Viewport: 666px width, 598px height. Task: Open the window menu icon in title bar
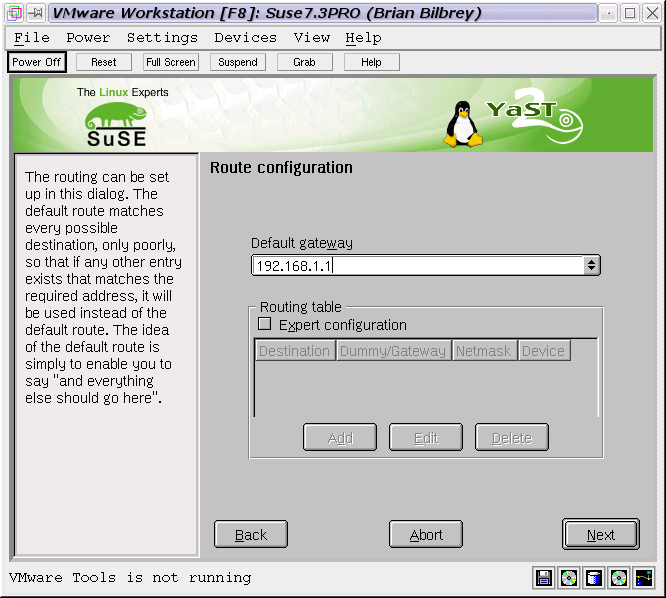[13, 13]
